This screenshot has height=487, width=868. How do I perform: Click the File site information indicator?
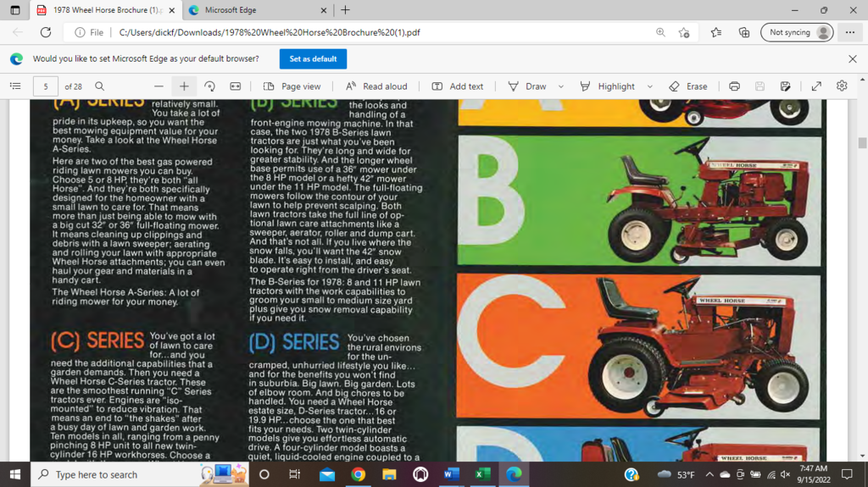pyautogui.click(x=89, y=32)
